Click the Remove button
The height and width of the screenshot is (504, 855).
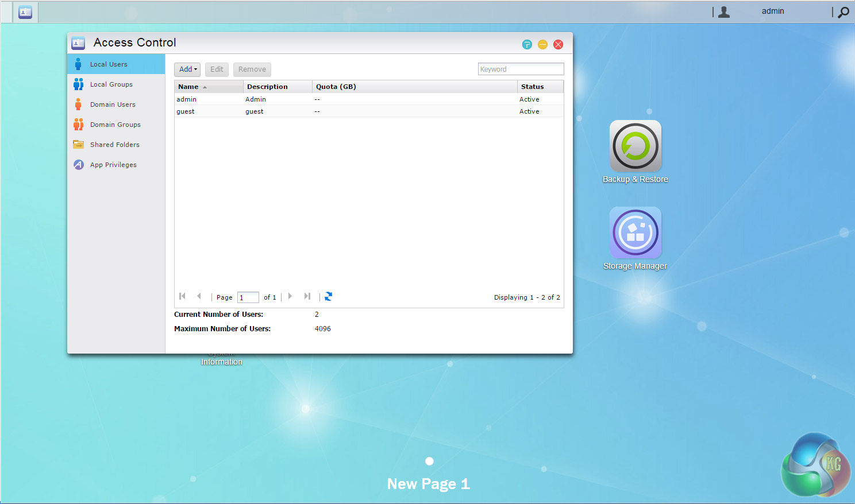[x=252, y=69]
